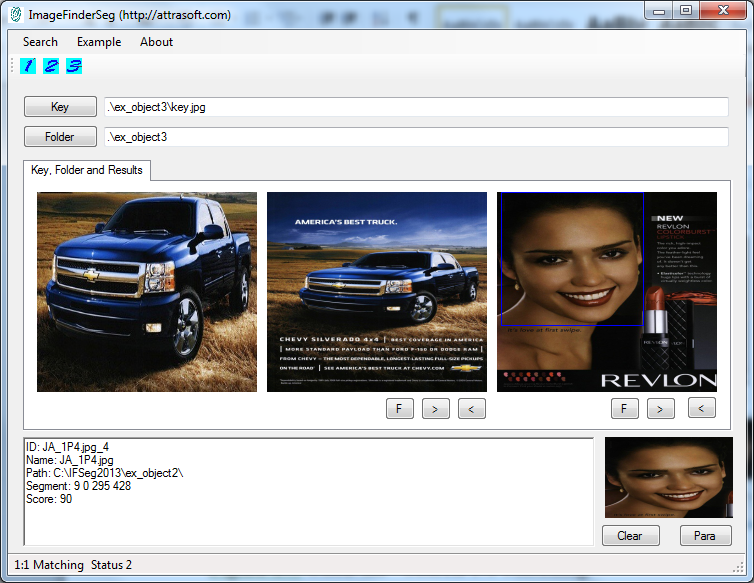
Task: Maximize the ImageFinderSeg window
Action: (686, 11)
